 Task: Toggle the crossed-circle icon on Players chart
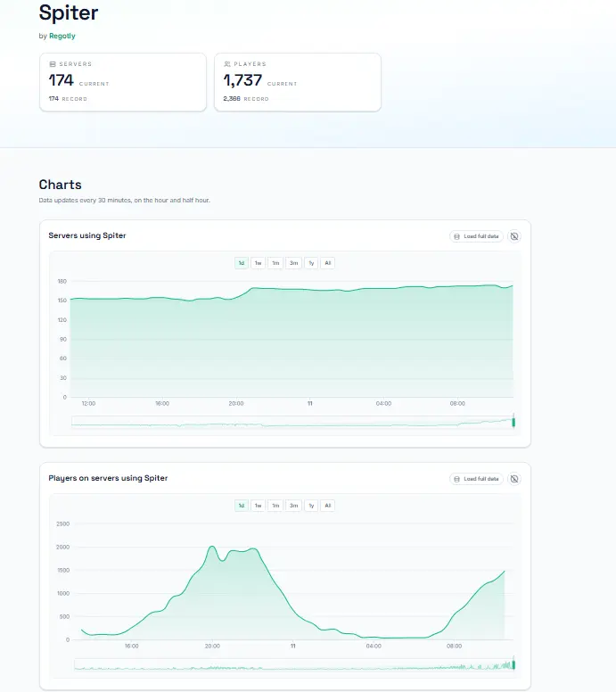point(514,479)
